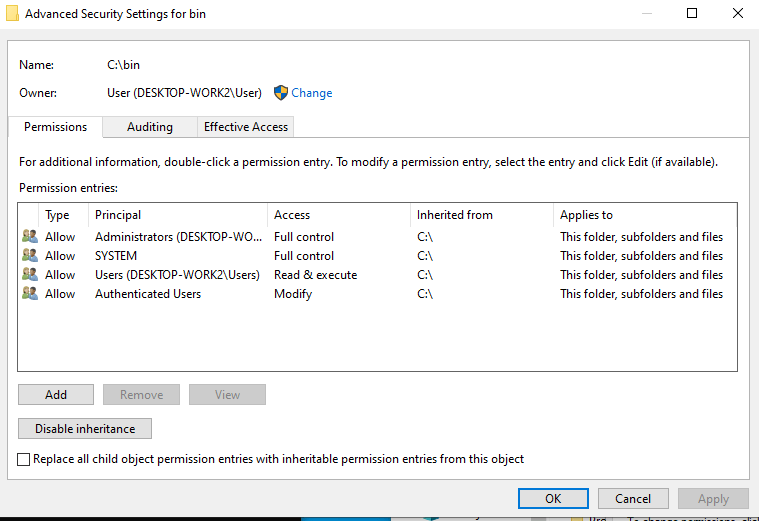The height and width of the screenshot is (521, 759).
Task: Click the group icon for Users (DESKTOP-WORK2\Users)
Action: 30,274
